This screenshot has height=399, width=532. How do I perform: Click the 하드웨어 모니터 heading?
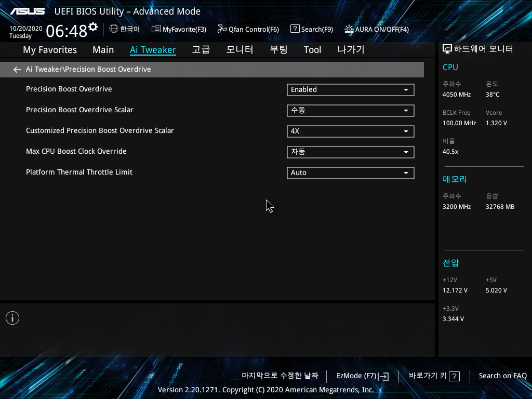[483, 49]
